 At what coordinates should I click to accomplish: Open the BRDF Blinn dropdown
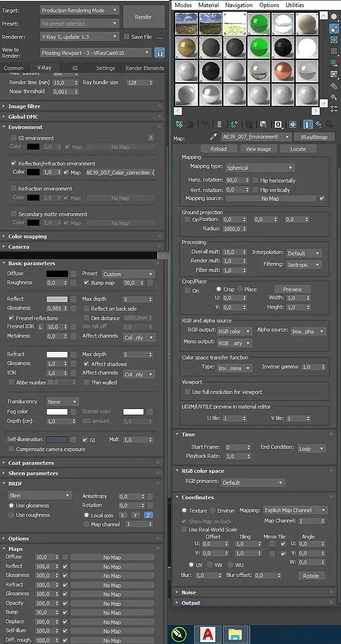[x=40, y=496]
